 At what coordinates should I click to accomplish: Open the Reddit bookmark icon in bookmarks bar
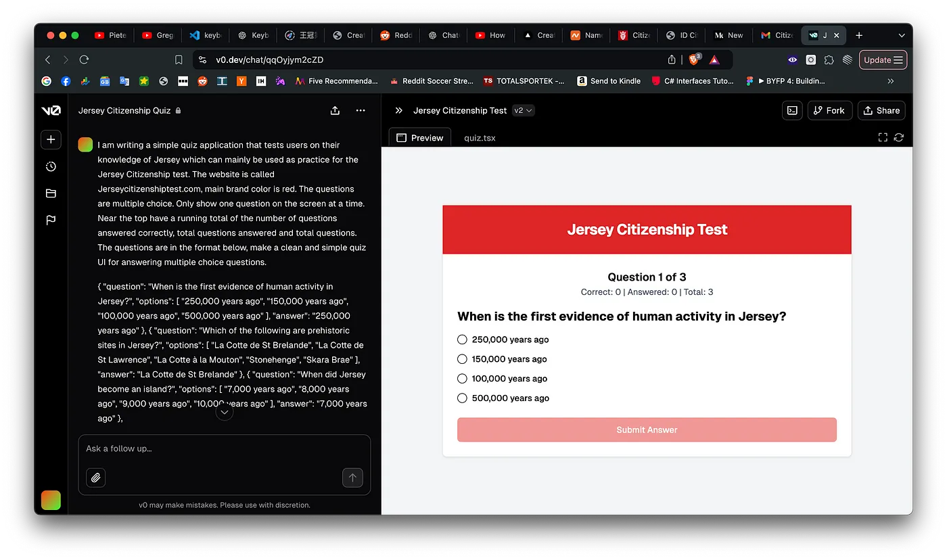click(x=202, y=80)
